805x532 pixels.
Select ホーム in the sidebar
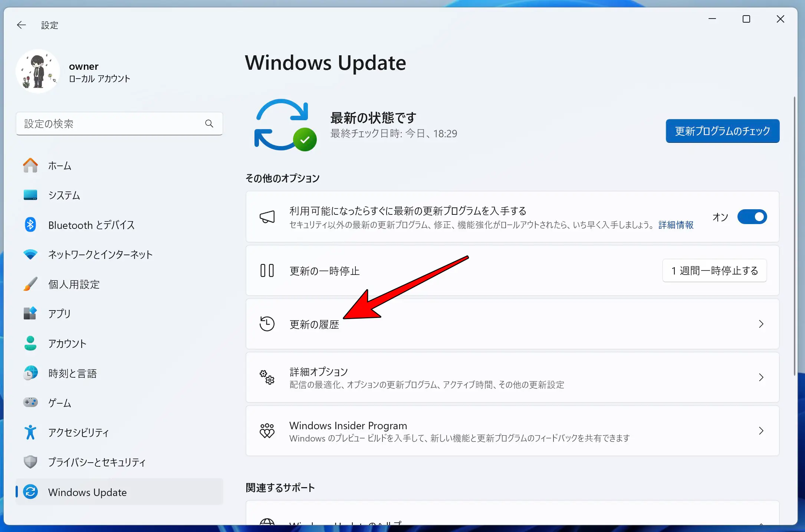(59, 166)
